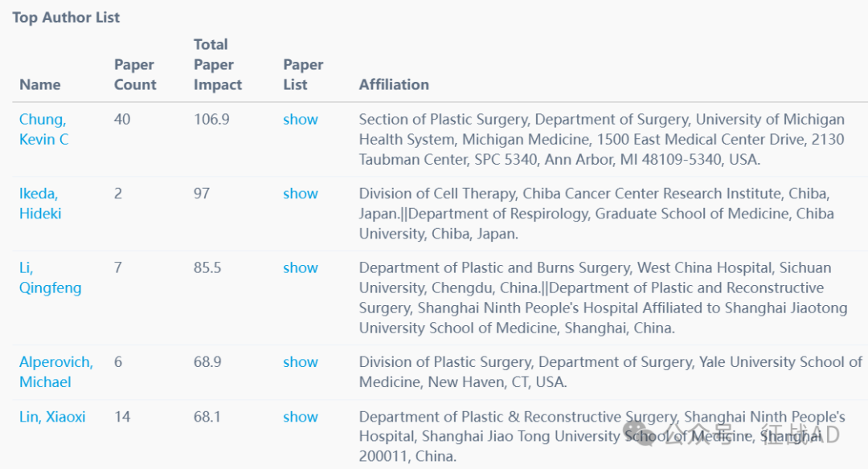Show paper list for Li, Qingfeng
This screenshot has width=868, height=469.
(x=301, y=267)
